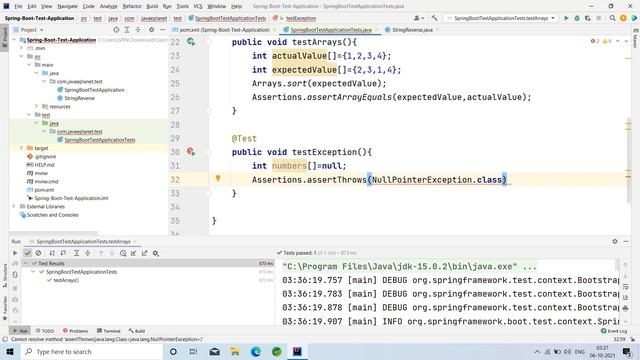Click run gutter icon at line 22
Viewport: 640px width, 360px height.
(x=191, y=42)
